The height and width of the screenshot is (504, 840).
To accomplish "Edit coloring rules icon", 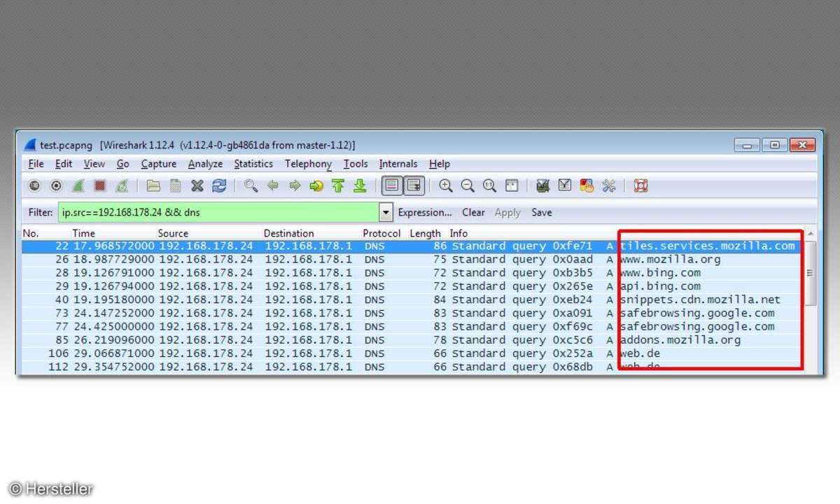I will 587,185.
